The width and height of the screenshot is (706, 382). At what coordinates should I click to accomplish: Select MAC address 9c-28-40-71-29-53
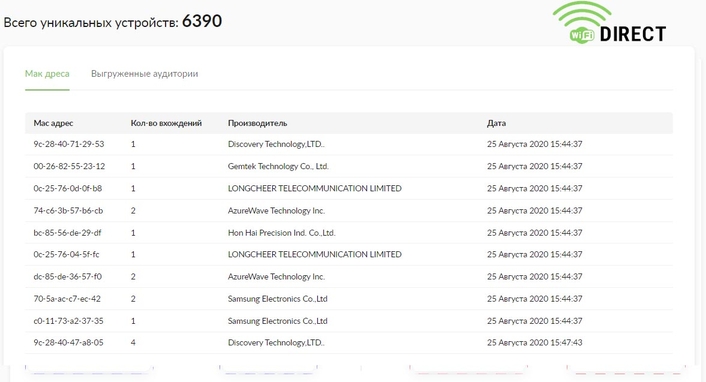click(x=68, y=144)
